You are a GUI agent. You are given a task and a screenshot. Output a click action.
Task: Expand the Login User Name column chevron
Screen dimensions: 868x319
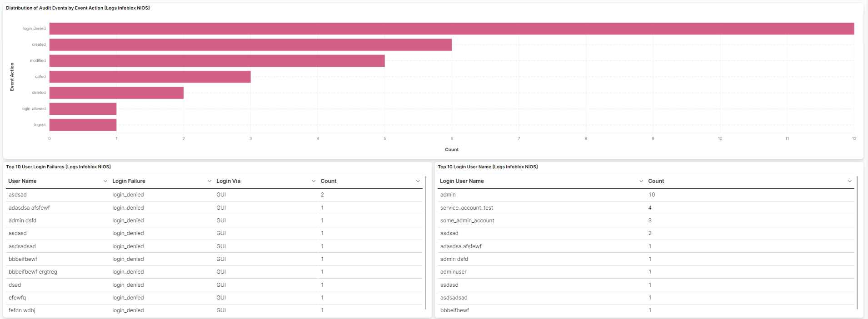tap(641, 181)
